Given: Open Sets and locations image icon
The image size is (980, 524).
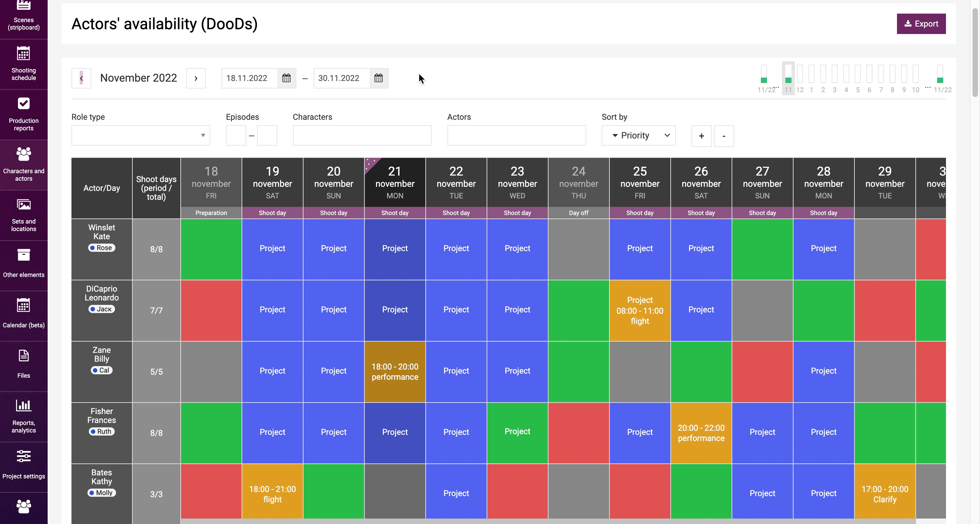Looking at the screenshot, I should (x=23, y=205).
